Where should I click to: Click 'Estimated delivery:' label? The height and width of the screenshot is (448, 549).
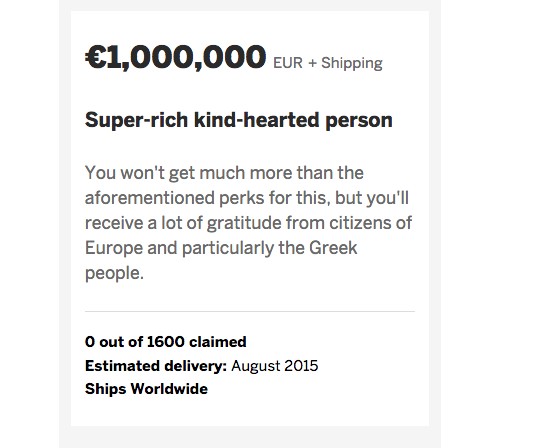(156, 366)
